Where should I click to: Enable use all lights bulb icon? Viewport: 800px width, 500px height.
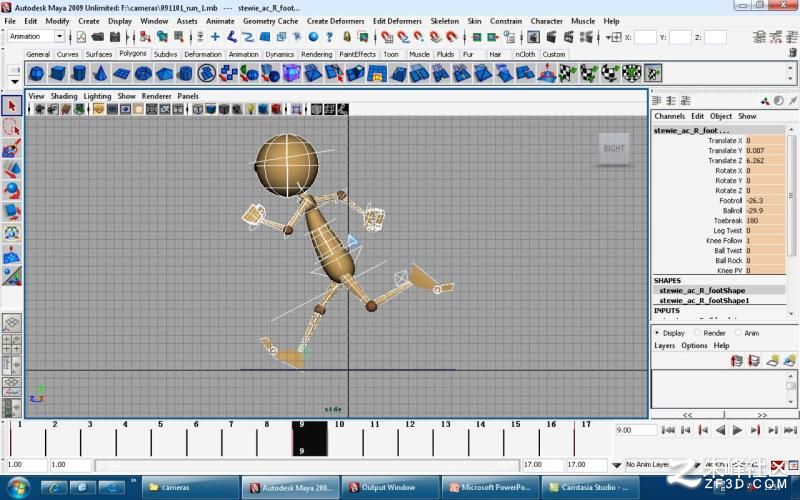point(251,109)
